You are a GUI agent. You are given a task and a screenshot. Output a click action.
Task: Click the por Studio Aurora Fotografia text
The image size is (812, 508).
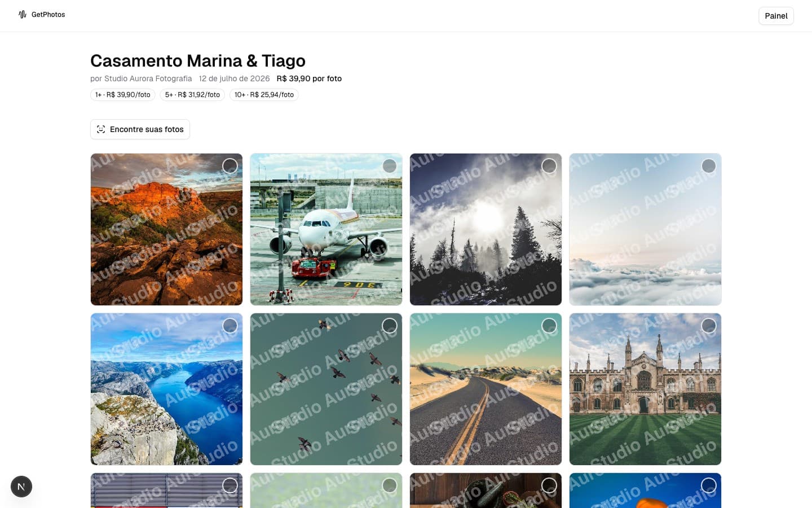coord(141,78)
